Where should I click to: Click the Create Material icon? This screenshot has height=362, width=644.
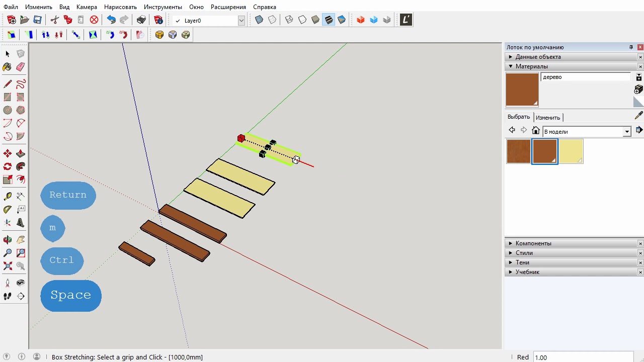point(638,89)
